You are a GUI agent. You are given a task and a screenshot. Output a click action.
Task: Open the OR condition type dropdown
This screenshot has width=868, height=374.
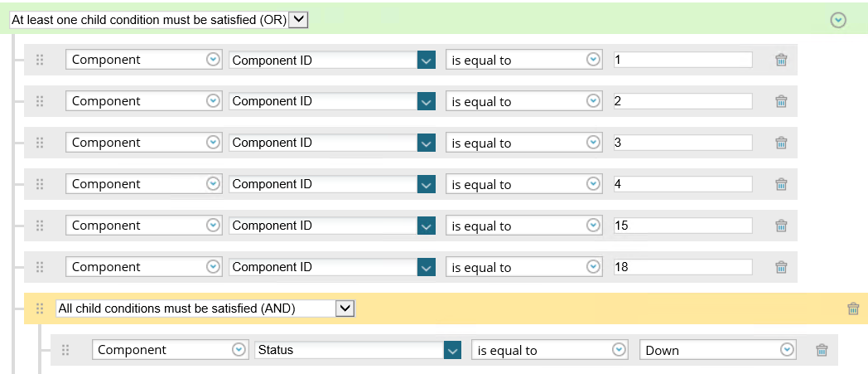(299, 19)
